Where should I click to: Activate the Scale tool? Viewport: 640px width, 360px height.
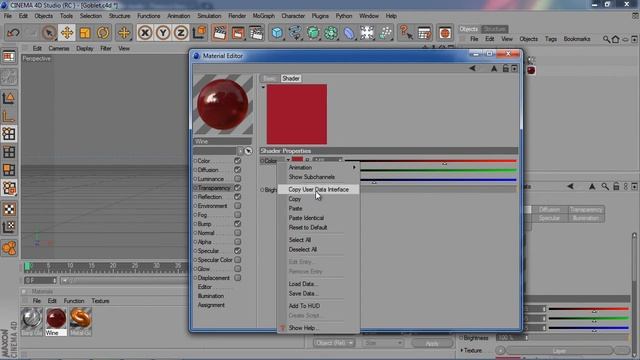click(85, 33)
